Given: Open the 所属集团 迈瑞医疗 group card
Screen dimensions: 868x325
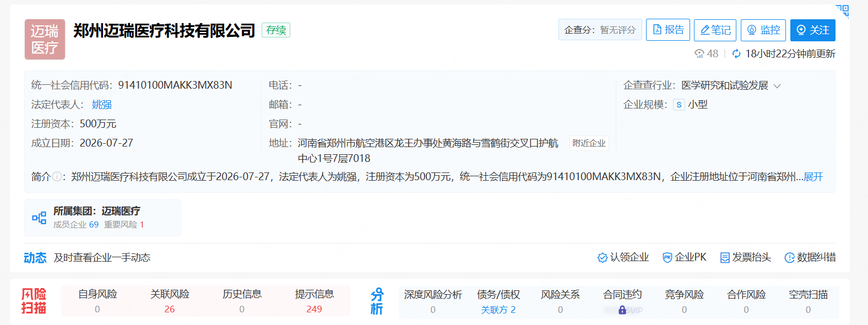Looking at the screenshot, I should pyautogui.click(x=102, y=218).
